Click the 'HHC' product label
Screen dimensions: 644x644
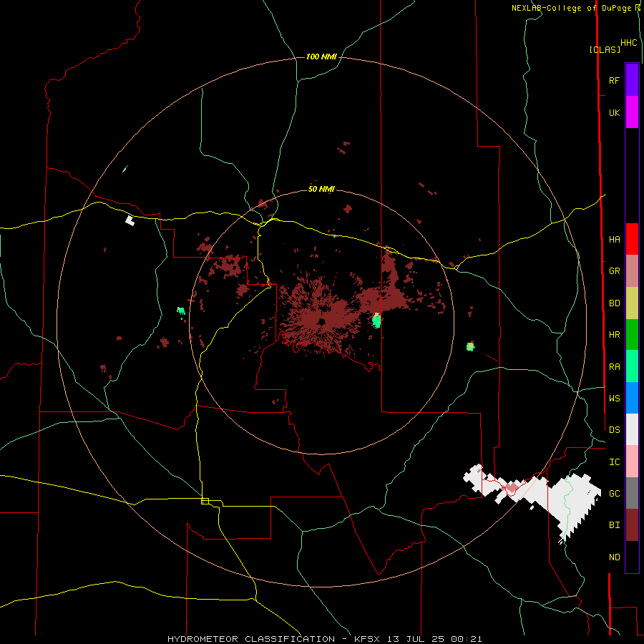point(629,43)
